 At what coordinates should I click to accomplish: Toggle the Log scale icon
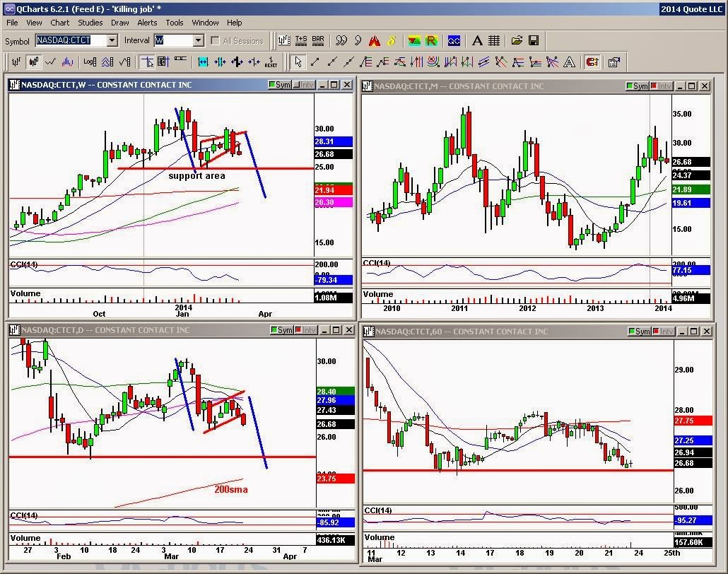point(90,61)
